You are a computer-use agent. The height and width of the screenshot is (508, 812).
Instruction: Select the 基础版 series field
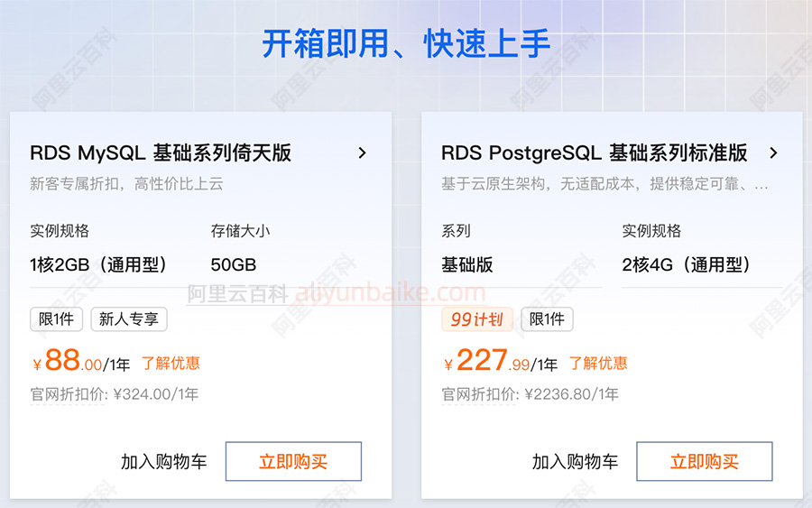click(x=467, y=265)
